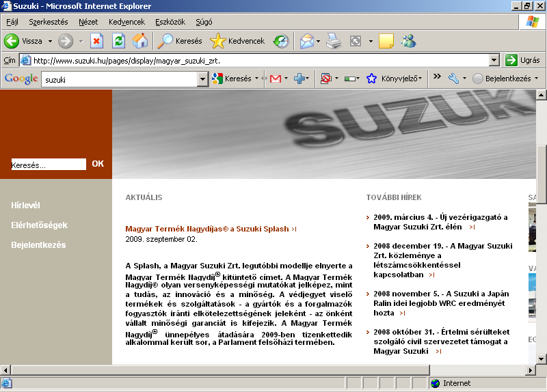Click Bejelentkezés sign-in button in Google toolbar
547x392 pixels.
pos(502,79)
